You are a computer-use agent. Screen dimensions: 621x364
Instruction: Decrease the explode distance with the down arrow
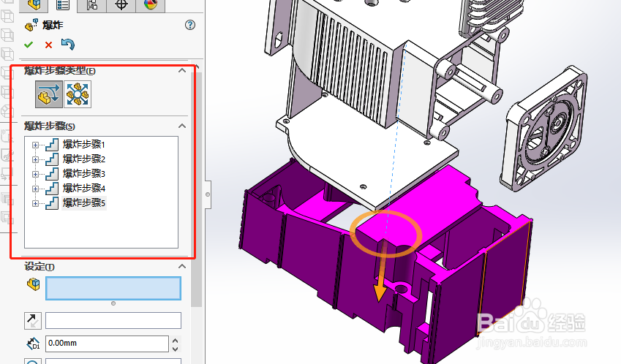176,349
